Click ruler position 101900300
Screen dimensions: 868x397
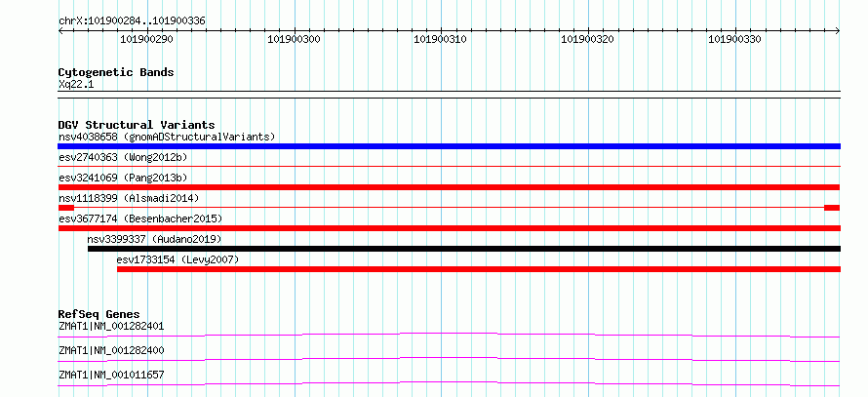(294, 40)
